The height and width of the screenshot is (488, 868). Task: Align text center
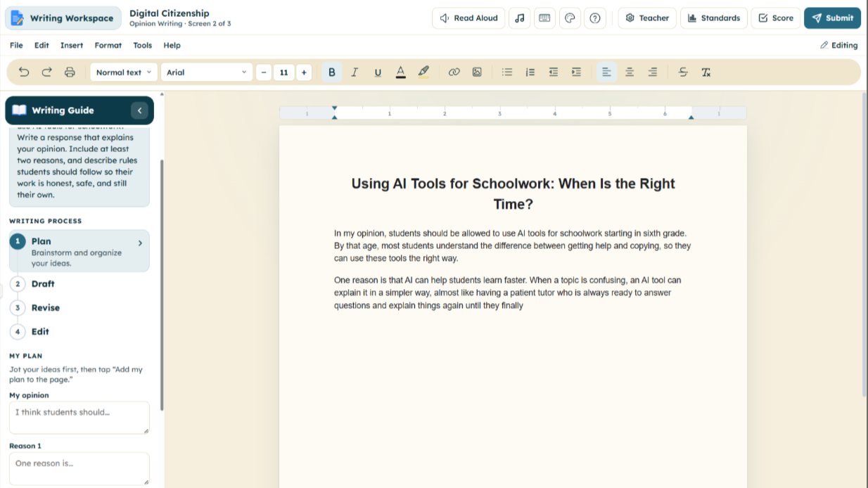pos(630,72)
